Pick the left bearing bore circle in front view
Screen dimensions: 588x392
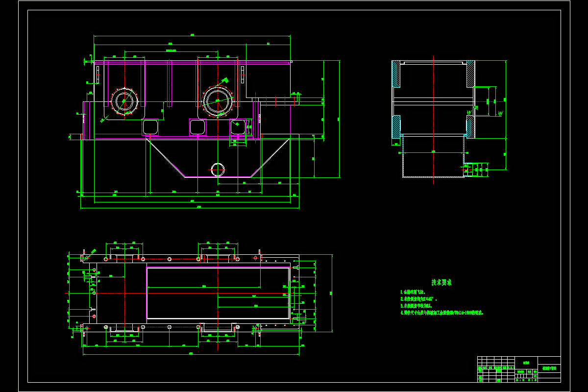pos(124,101)
